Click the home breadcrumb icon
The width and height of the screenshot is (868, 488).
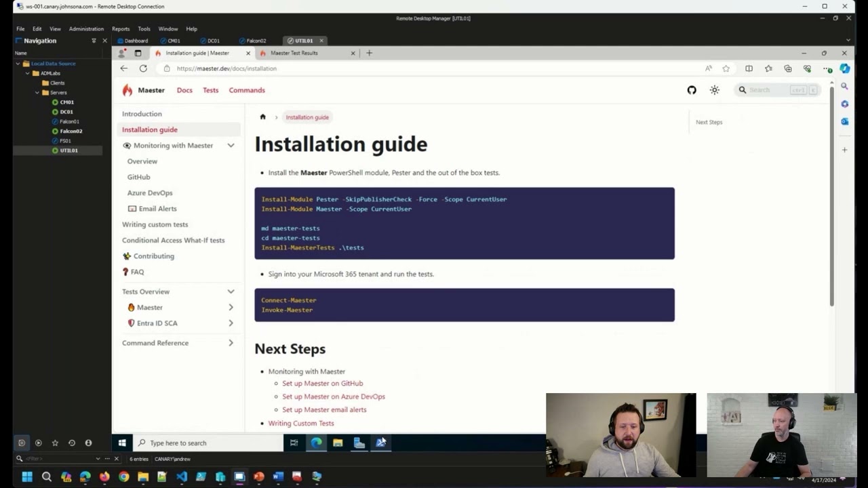click(263, 117)
